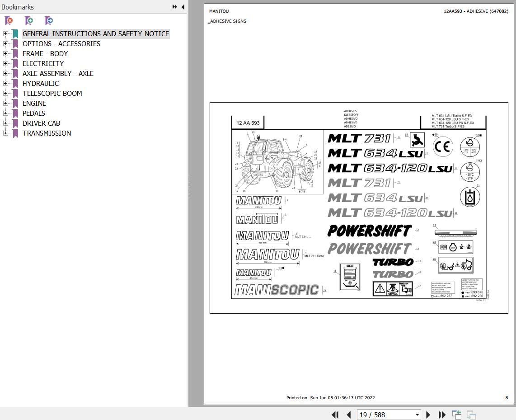Image resolution: width=516 pixels, height=420 pixels.
Task: Expand the OPTIONS - ACCESSORIES node
Action: tap(5, 43)
